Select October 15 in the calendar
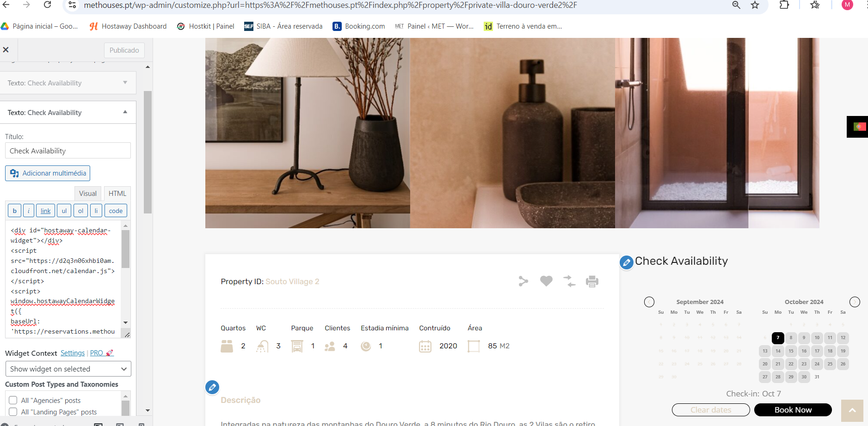 (791, 351)
